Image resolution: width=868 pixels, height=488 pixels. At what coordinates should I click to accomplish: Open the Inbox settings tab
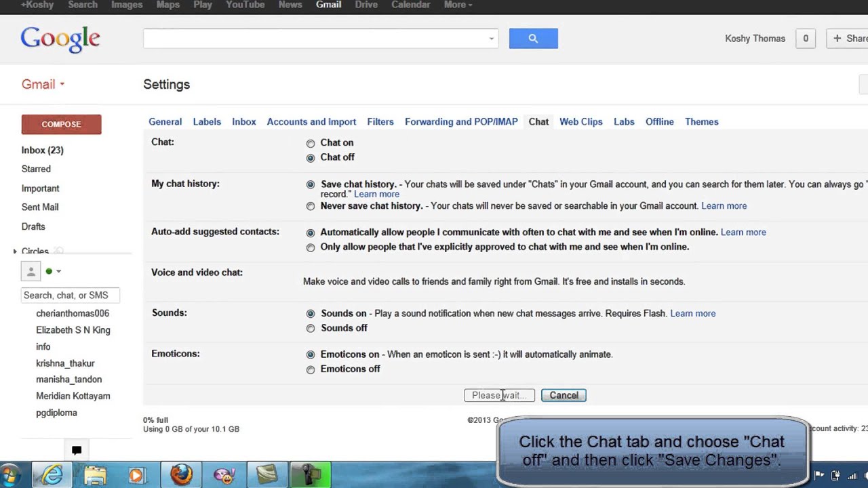[244, 122]
